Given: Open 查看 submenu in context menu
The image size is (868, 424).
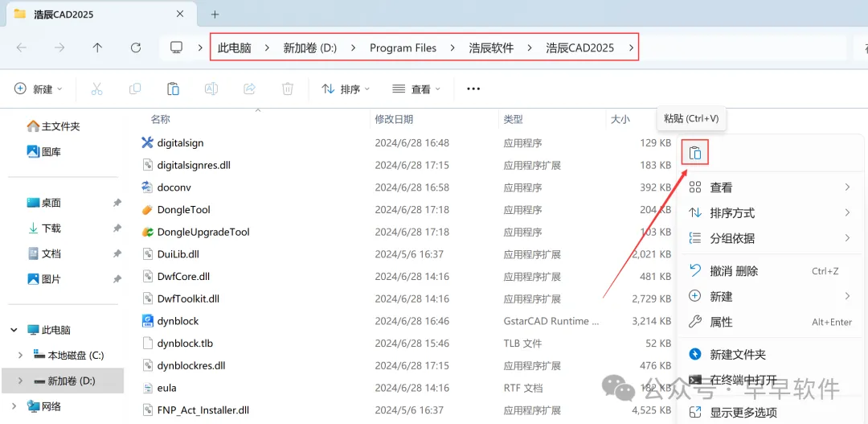Looking at the screenshot, I should (769, 188).
